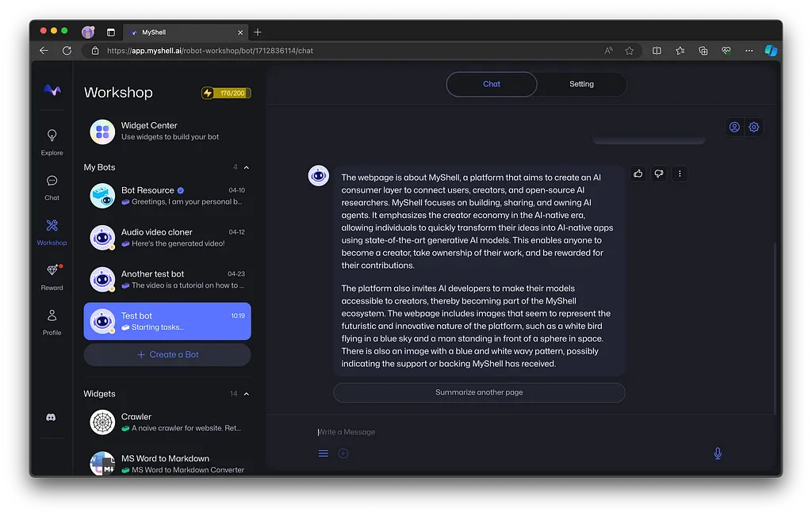Open the hamburger menu below message box
This screenshot has height=516, width=812.
tap(324, 453)
